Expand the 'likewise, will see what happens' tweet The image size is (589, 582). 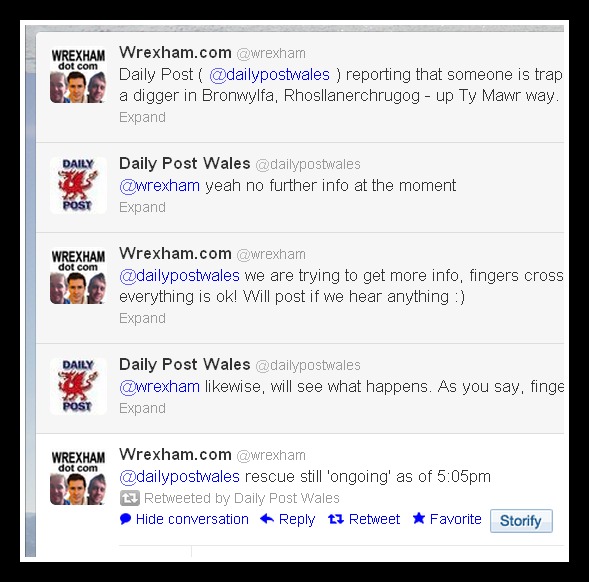142,408
